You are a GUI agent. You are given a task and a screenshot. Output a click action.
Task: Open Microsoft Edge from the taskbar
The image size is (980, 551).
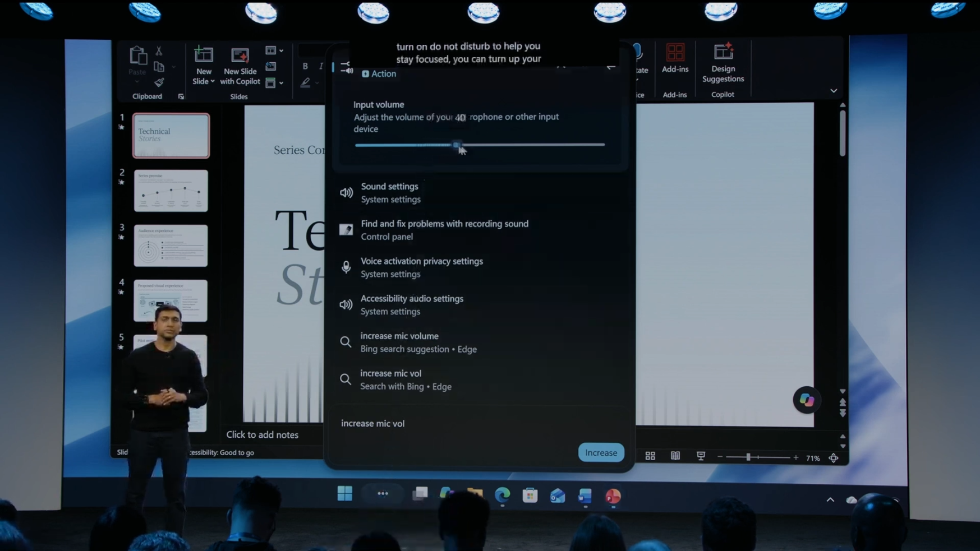502,495
